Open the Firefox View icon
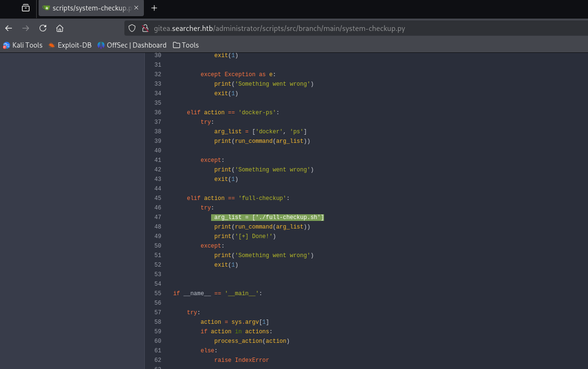The image size is (588, 369). 26,8
